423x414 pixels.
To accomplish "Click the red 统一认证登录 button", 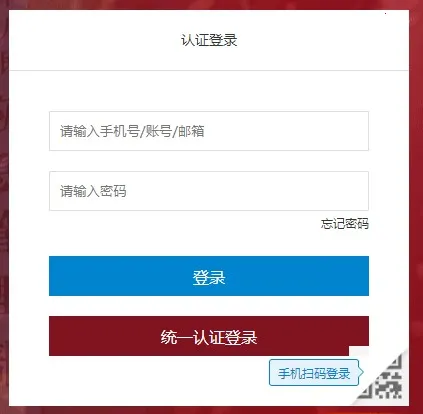I will [209, 336].
